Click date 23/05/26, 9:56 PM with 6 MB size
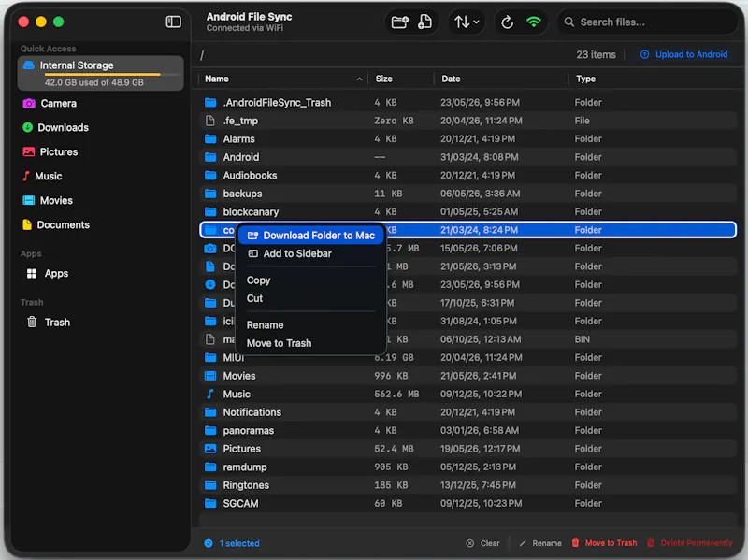 (480, 284)
